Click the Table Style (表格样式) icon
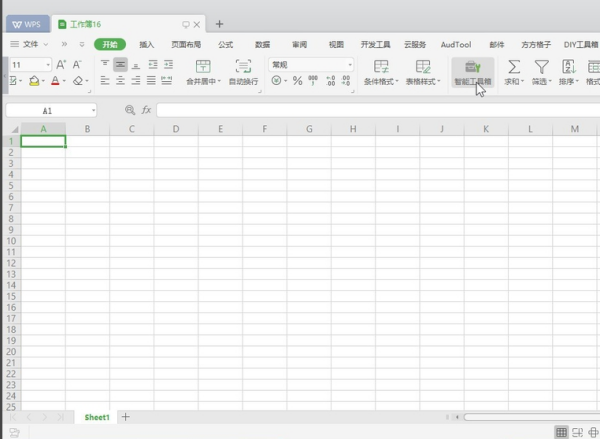The image size is (600, 439). tap(423, 66)
